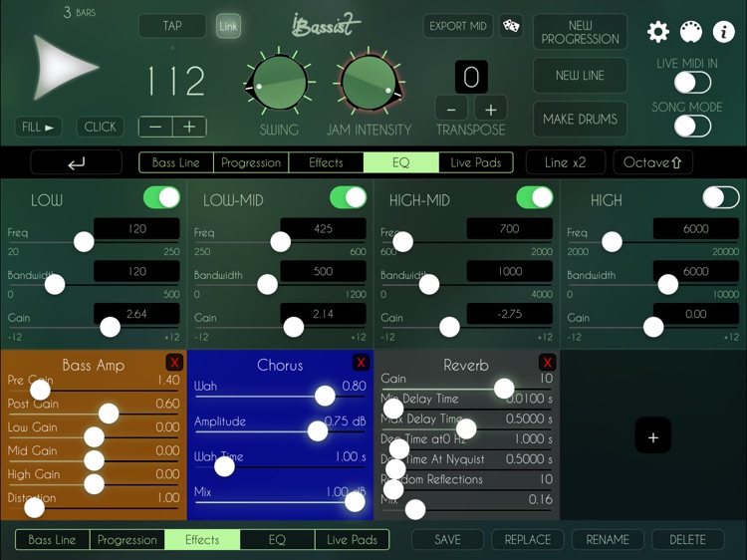Roll the dice randomize icon
This screenshot has width=747, height=560.
511,26
